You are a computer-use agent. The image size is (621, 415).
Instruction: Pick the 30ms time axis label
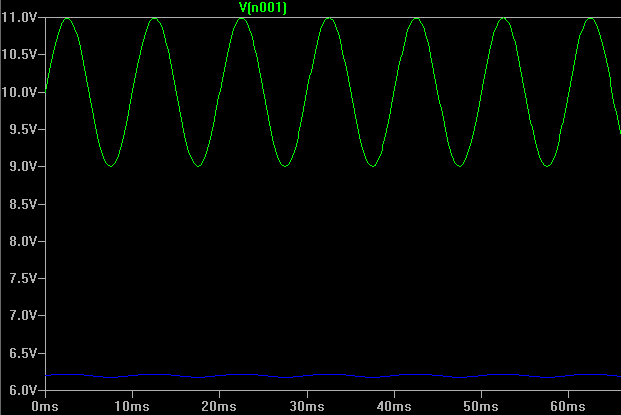pyautogui.click(x=306, y=407)
